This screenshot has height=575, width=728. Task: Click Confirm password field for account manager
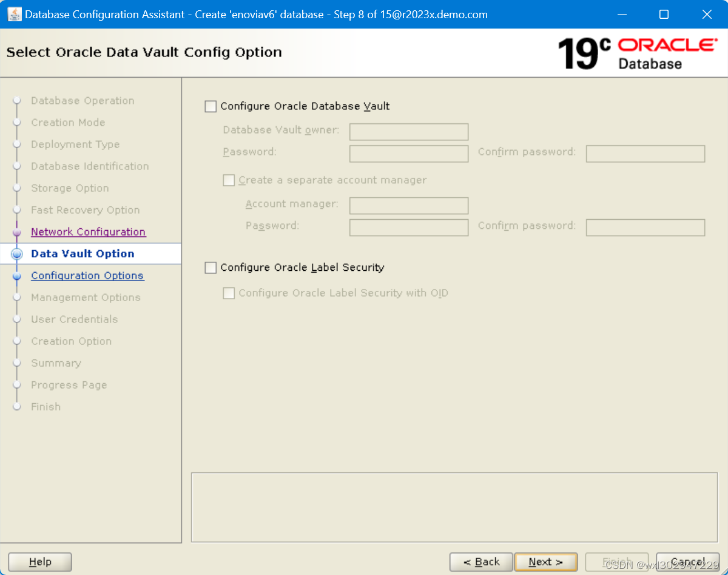645,228
